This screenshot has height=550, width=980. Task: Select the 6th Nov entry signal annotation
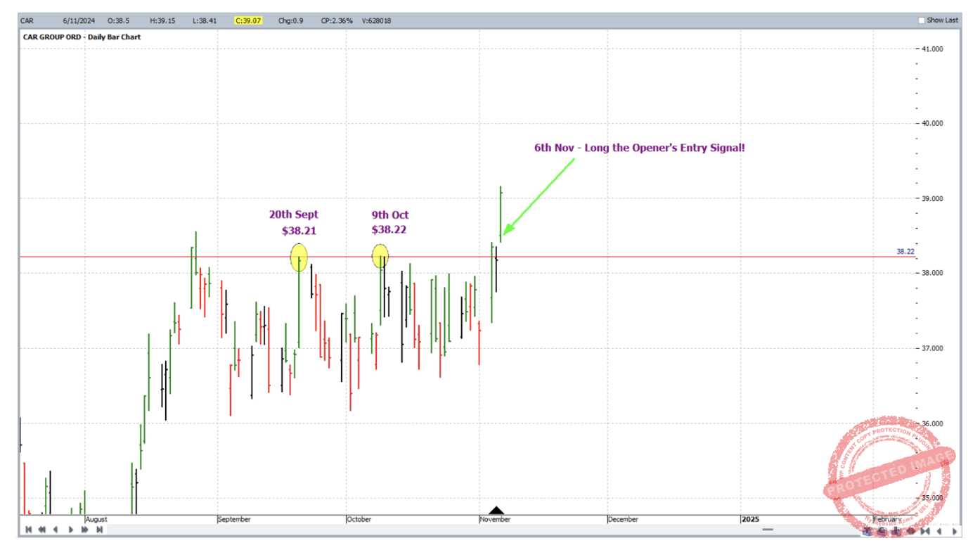tap(638, 148)
